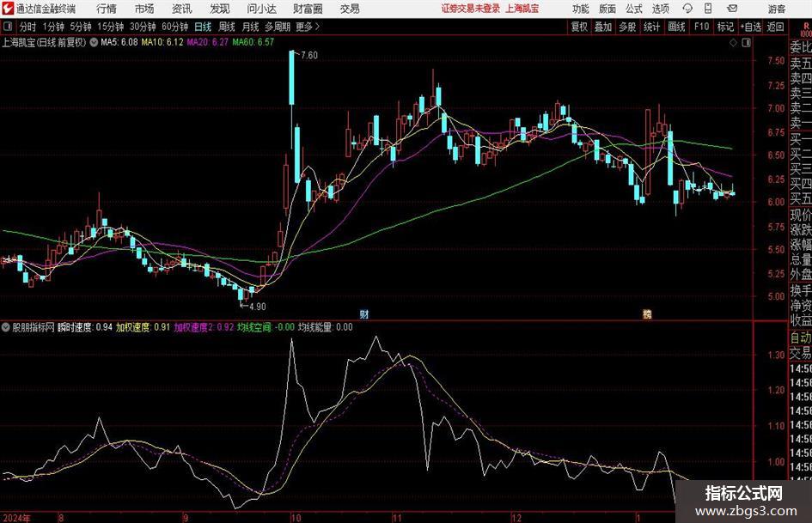Click 证券交易未登录 login link
This screenshot has height=523, width=812.
coord(471,9)
